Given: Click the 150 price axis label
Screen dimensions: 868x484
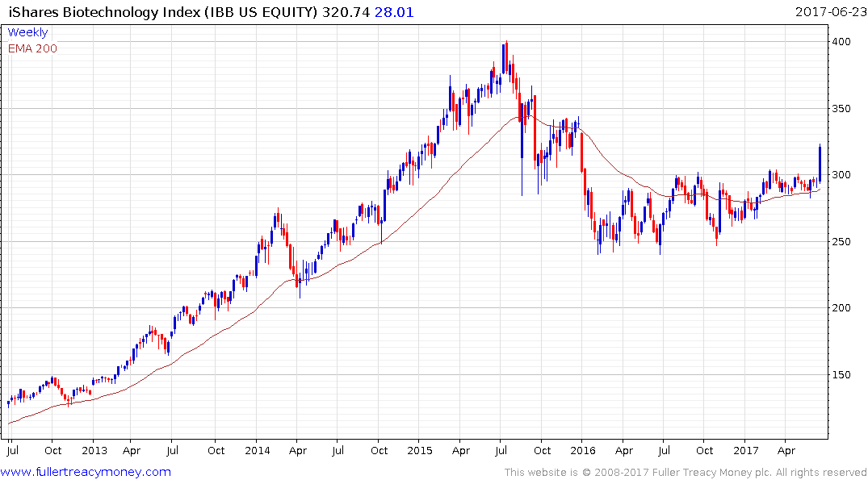Looking at the screenshot, I should (x=841, y=374).
